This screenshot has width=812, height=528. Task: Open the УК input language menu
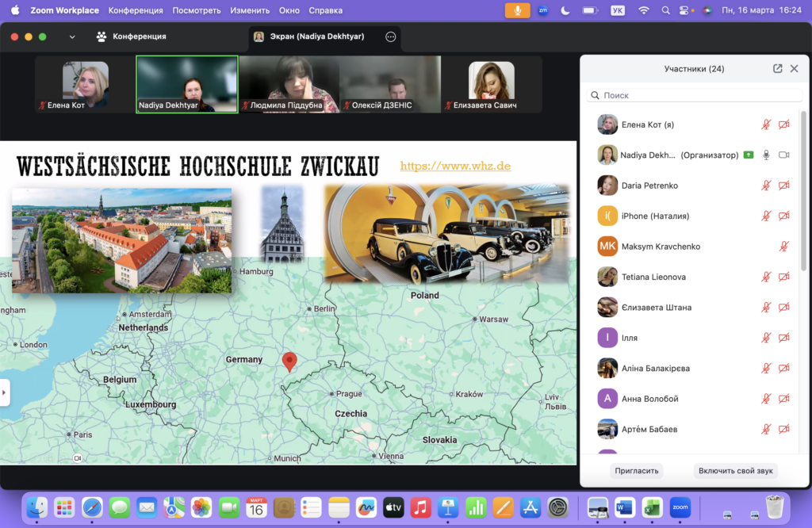[x=616, y=10]
